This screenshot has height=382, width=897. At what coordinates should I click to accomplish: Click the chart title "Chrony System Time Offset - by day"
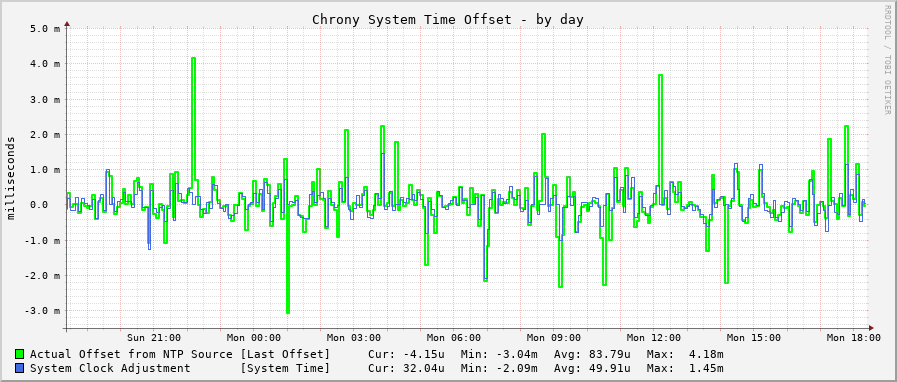coord(448,19)
